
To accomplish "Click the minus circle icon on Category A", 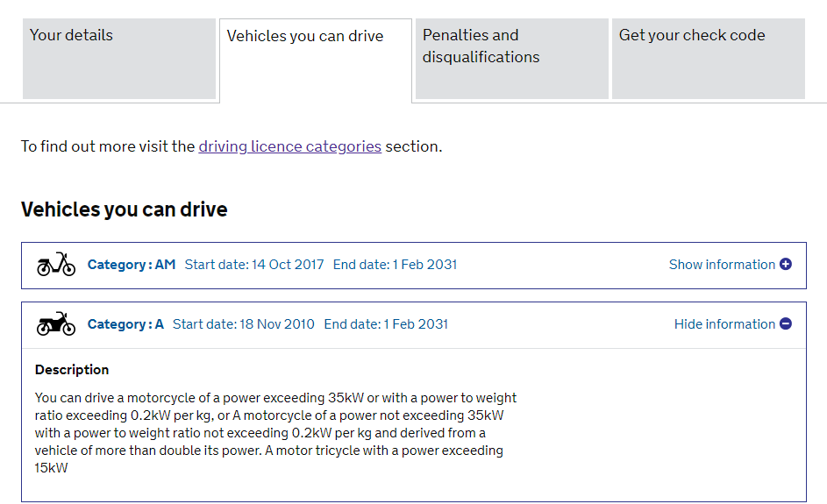I will tap(785, 323).
